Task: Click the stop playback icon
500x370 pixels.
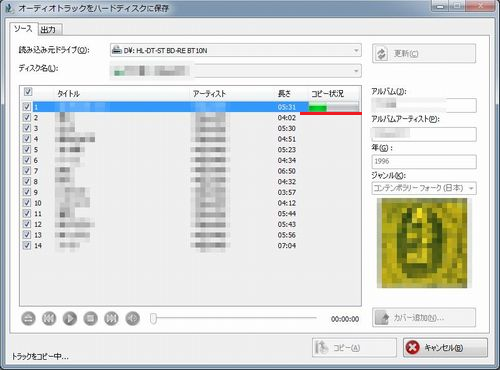Action: point(90,318)
